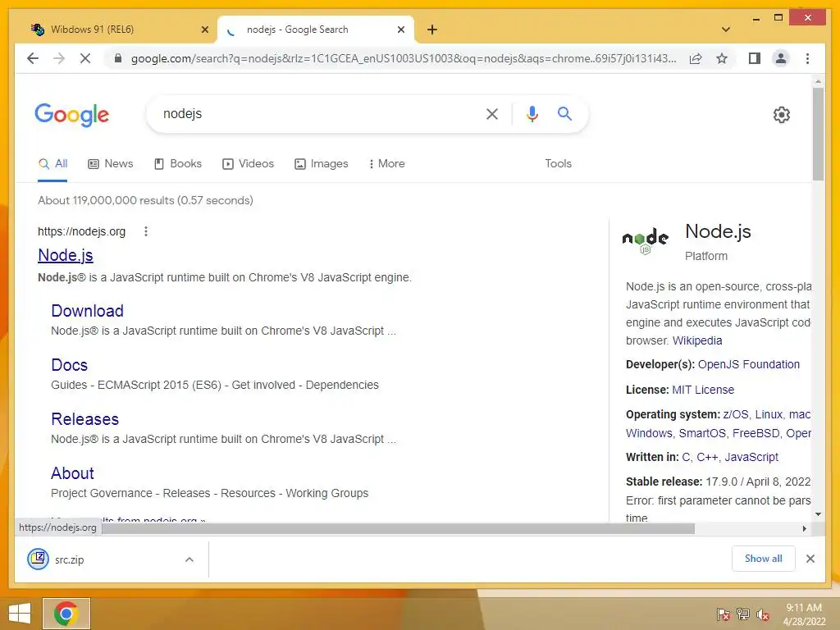Open the Chrome three-dot menu
This screenshot has width=840, height=630.
[807, 58]
